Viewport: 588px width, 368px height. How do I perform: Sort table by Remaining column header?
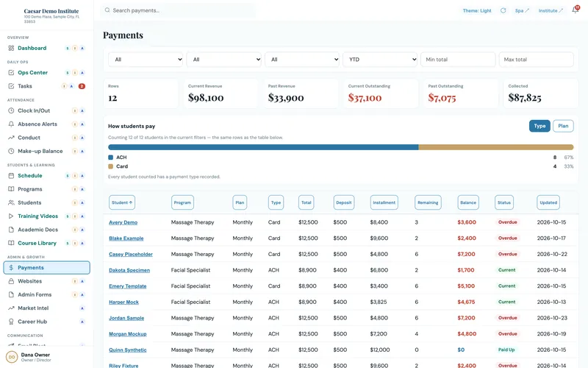tap(428, 203)
